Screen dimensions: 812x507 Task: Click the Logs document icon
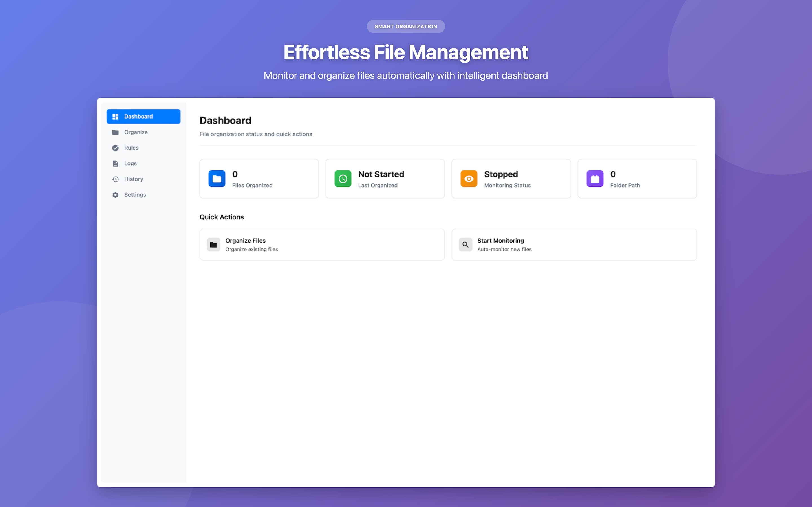tap(115, 163)
